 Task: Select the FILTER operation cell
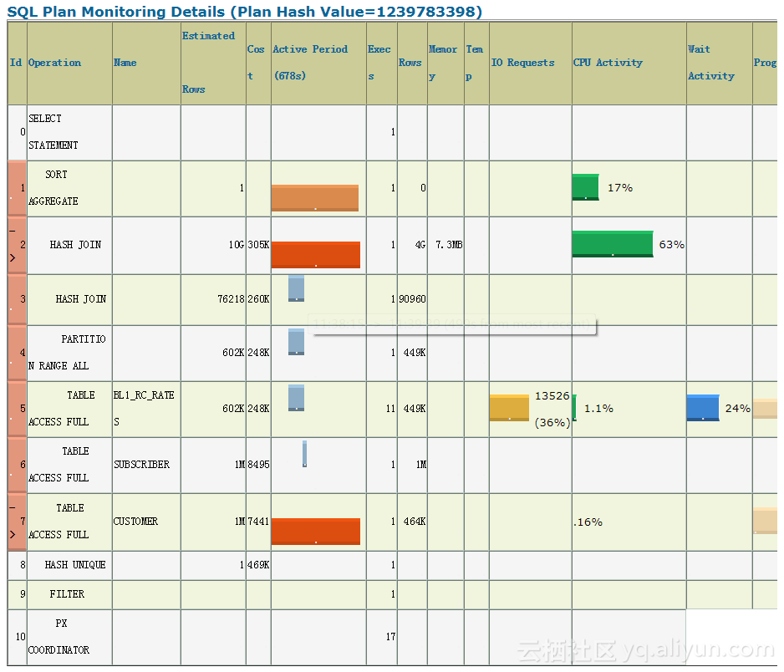click(x=69, y=594)
